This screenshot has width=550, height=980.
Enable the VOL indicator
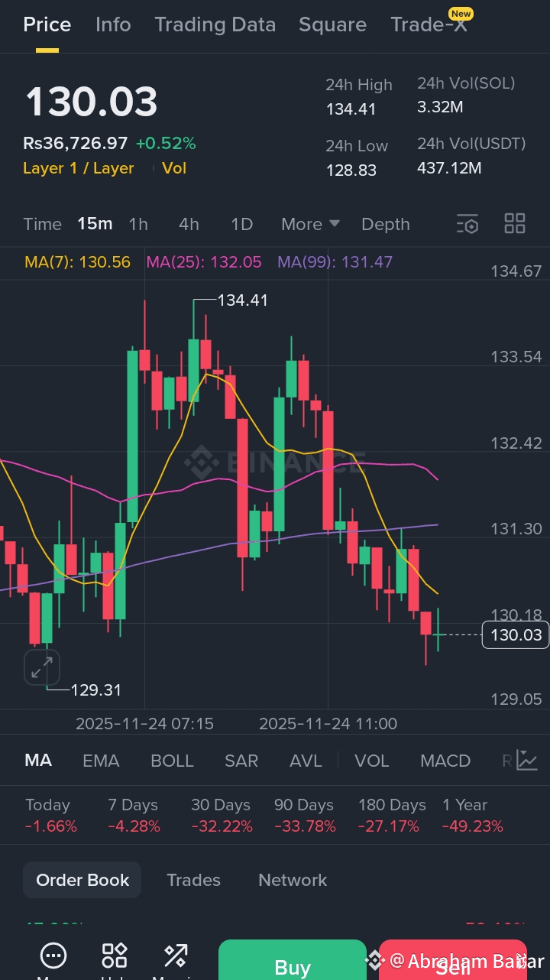coord(372,761)
